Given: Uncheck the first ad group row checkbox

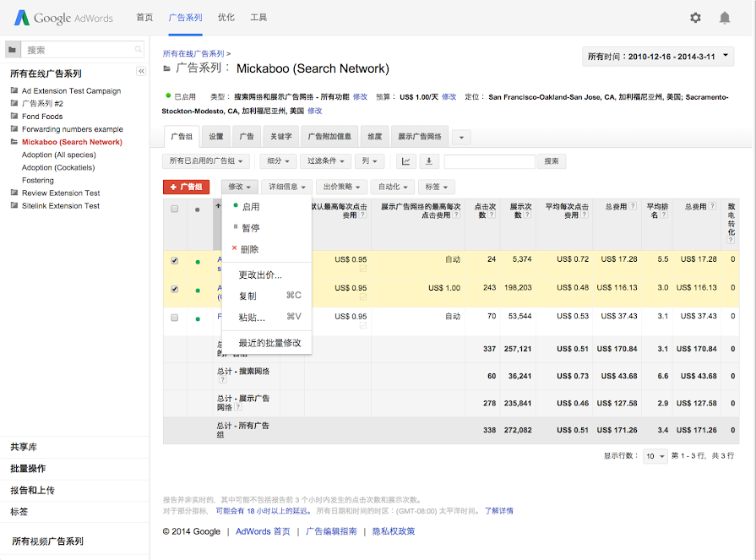Looking at the screenshot, I should click(x=175, y=261).
